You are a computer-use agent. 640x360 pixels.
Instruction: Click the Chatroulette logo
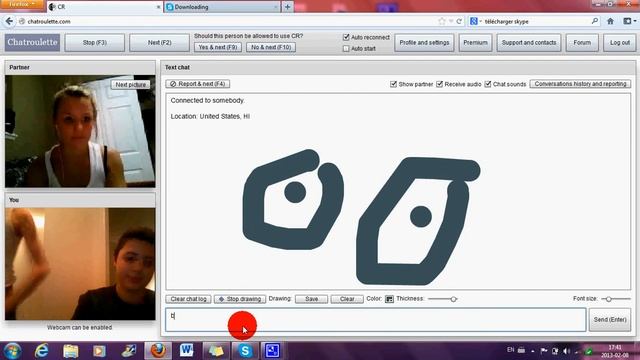(x=32, y=42)
